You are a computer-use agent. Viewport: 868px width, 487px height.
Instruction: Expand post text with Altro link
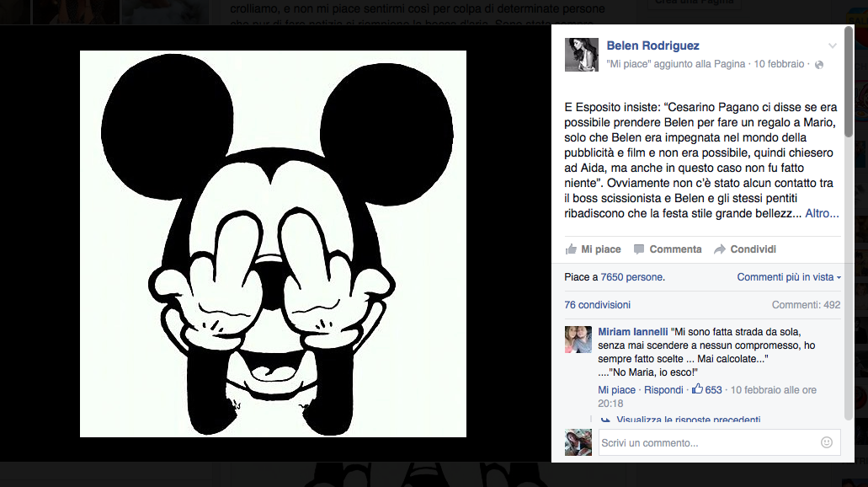(x=822, y=214)
